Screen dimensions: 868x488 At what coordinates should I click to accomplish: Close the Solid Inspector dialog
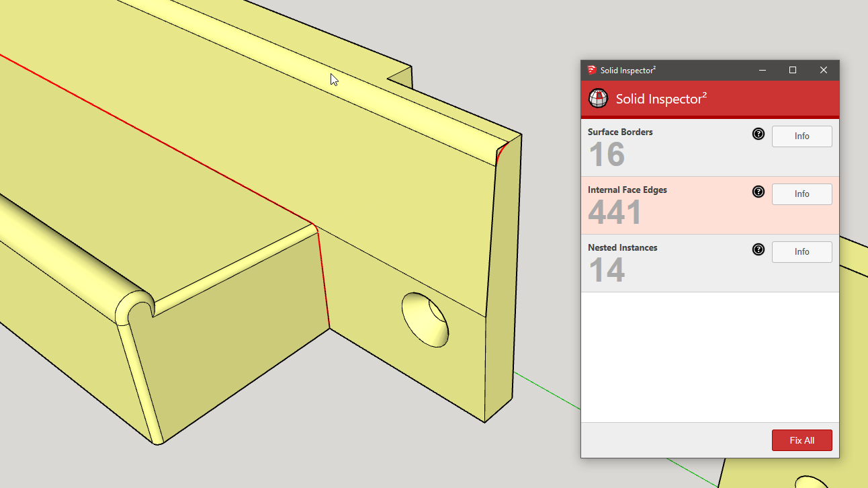824,71
